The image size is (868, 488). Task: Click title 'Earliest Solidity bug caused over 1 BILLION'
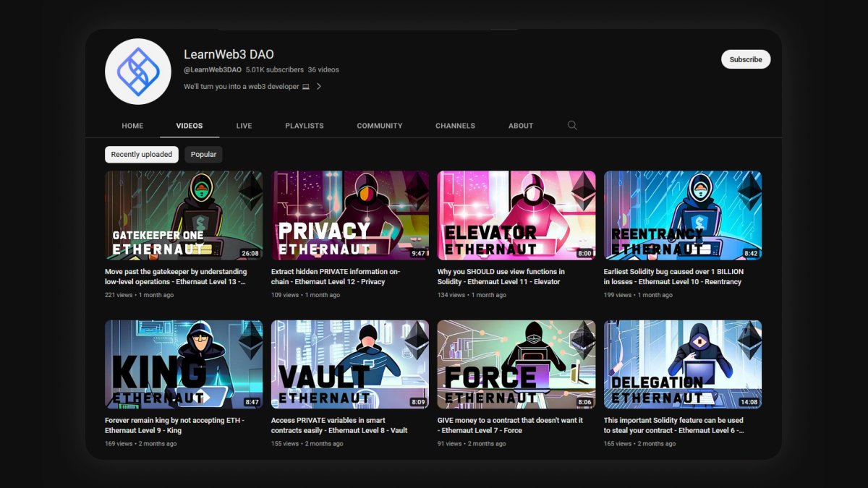[673, 277]
